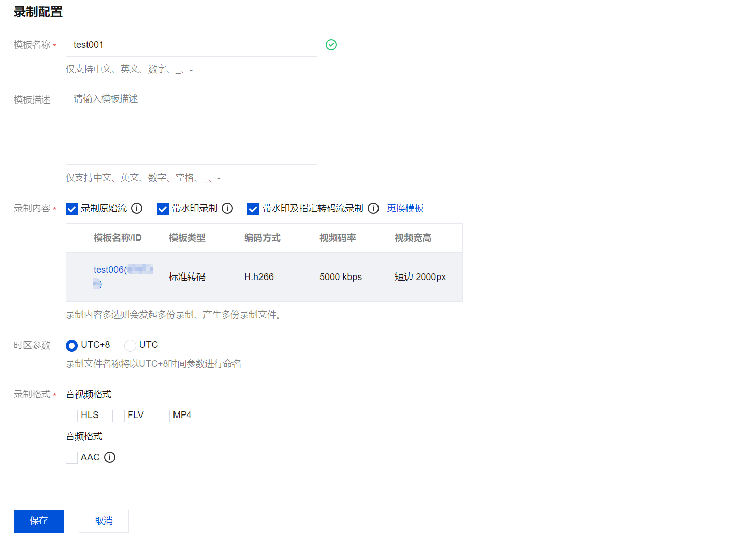
Task: Open the 更换模板 link
Action: coord(405,208)
